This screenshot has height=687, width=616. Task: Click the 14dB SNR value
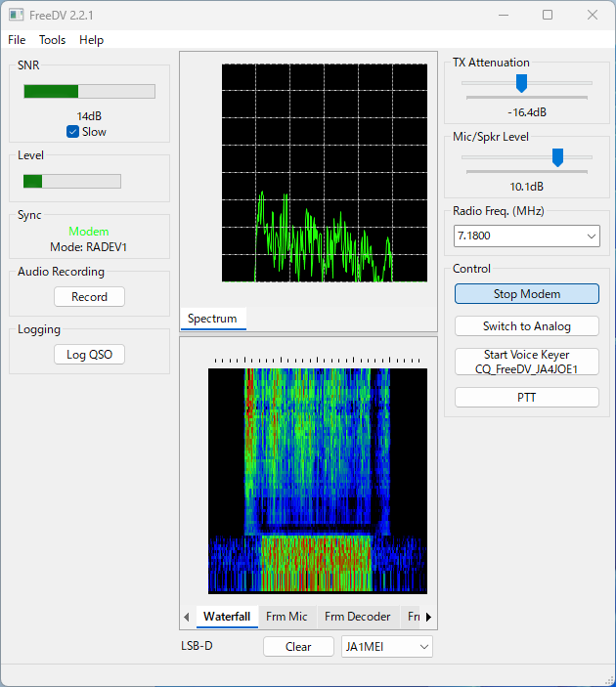[x=89, y=116]
